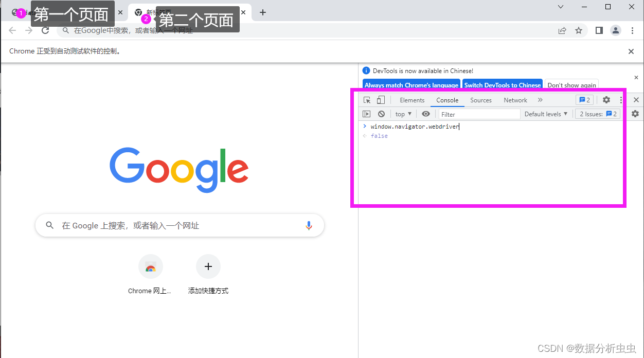
Task: Start voice search with microphone icon
Action: tap(309, 225)
